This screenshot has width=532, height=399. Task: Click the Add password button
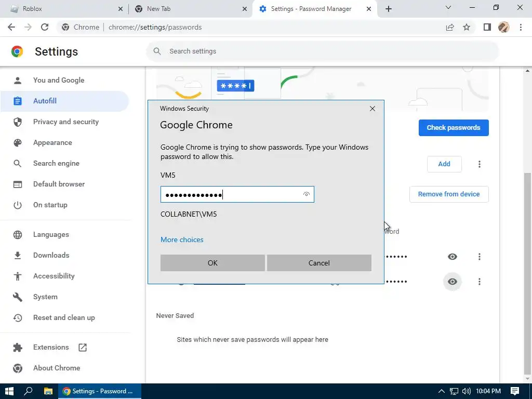444,164
